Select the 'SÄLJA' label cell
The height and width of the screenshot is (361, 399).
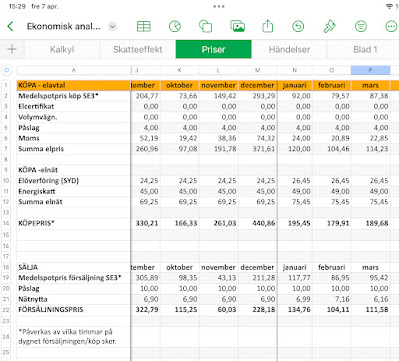tap(74, 267)
